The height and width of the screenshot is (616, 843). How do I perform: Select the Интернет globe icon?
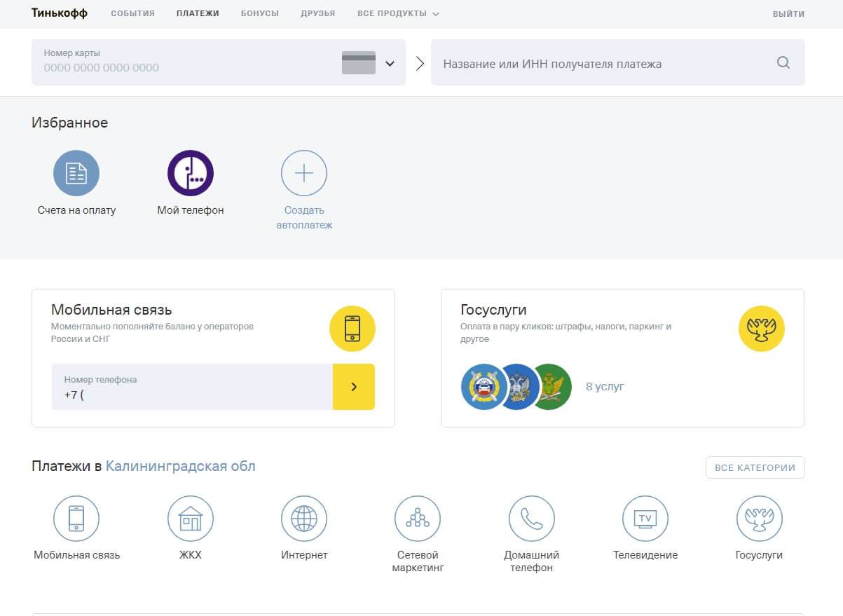click(303, 519)
